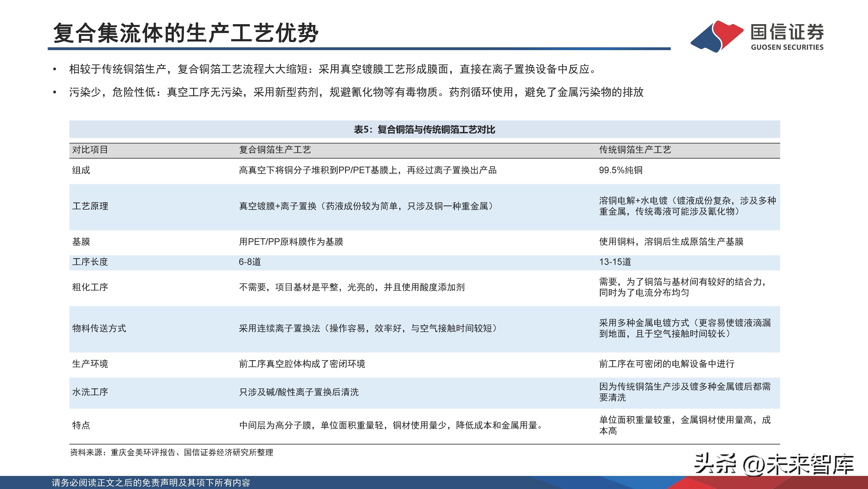
Task: Click the 6-8道 cell value
Action: 250,262
